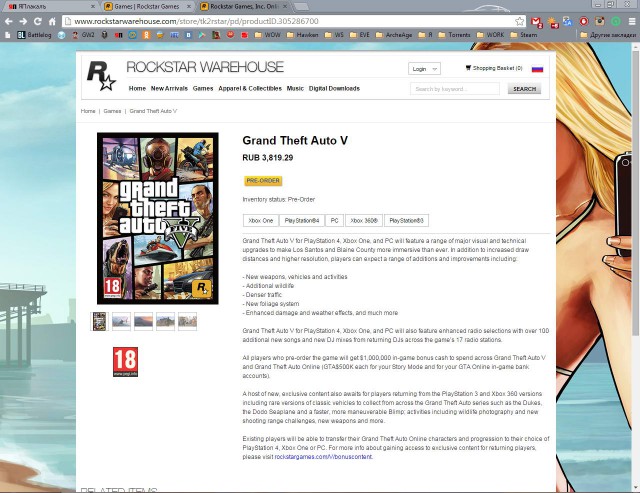
Task: Open the Google Translate extension icon
Action: (x=568, y=22)
